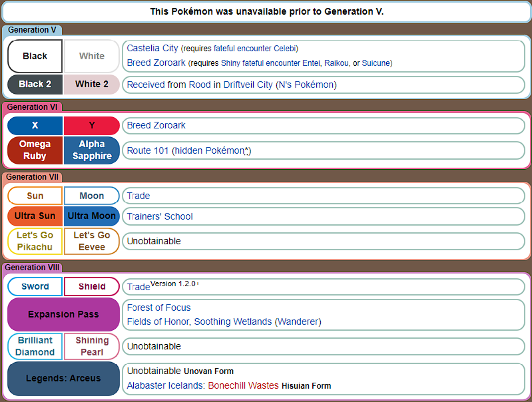Click the Trade link in Sun/Moon row
This screenshot has width=532, height=402.
click(138, 196)
